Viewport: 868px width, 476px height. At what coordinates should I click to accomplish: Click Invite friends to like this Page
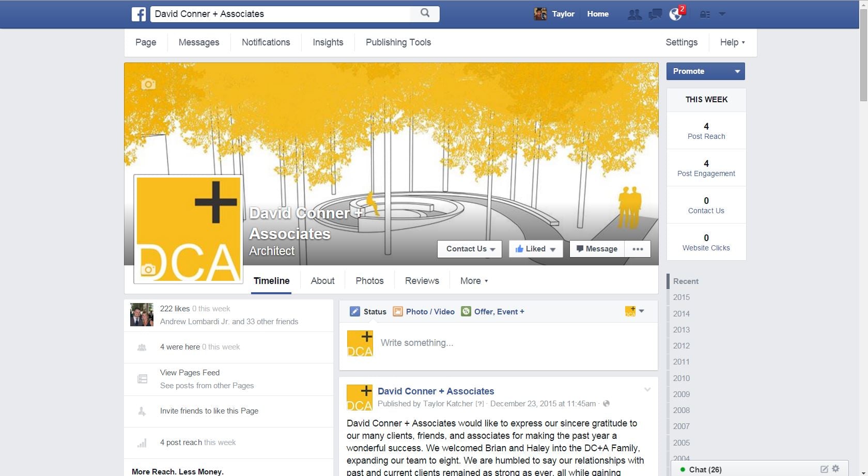209,411
